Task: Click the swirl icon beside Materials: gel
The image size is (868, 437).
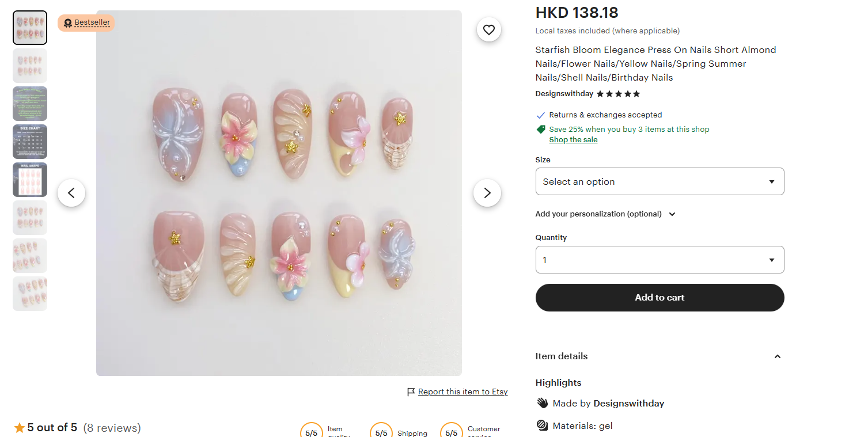Action: coord(541,425)
